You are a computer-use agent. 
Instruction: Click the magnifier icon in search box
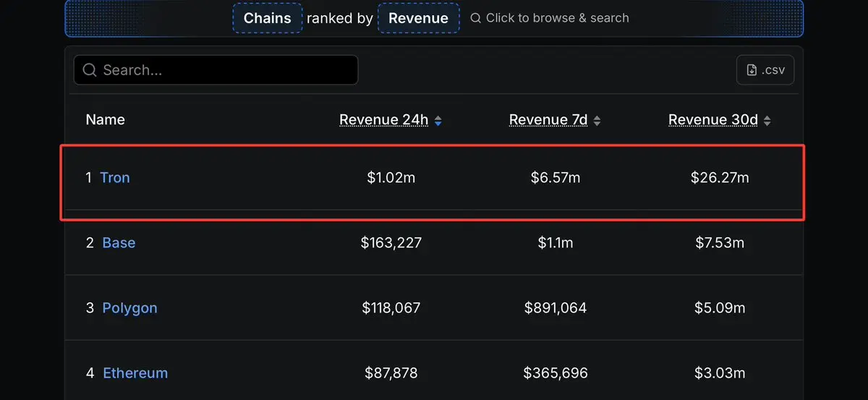click(x=90, y=70)
